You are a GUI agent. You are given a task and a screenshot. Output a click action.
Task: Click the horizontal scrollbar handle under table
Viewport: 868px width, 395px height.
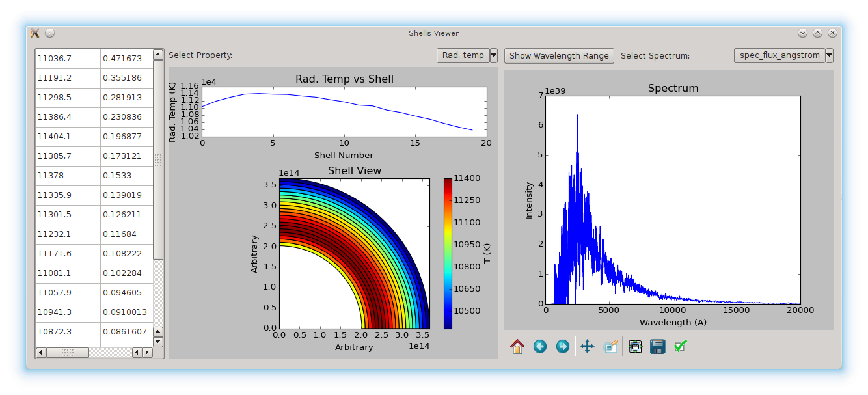click(x=67, y=352)
